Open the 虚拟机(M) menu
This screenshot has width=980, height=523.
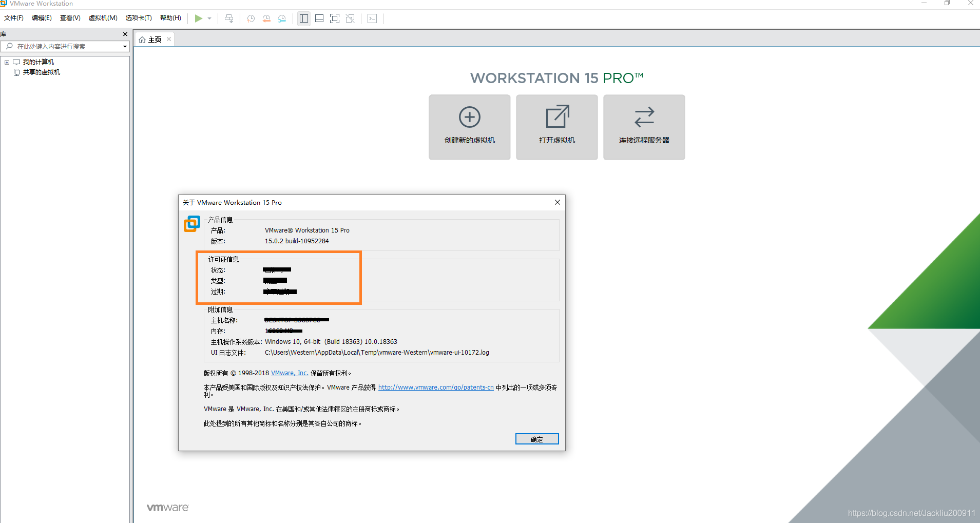(103, 18)
